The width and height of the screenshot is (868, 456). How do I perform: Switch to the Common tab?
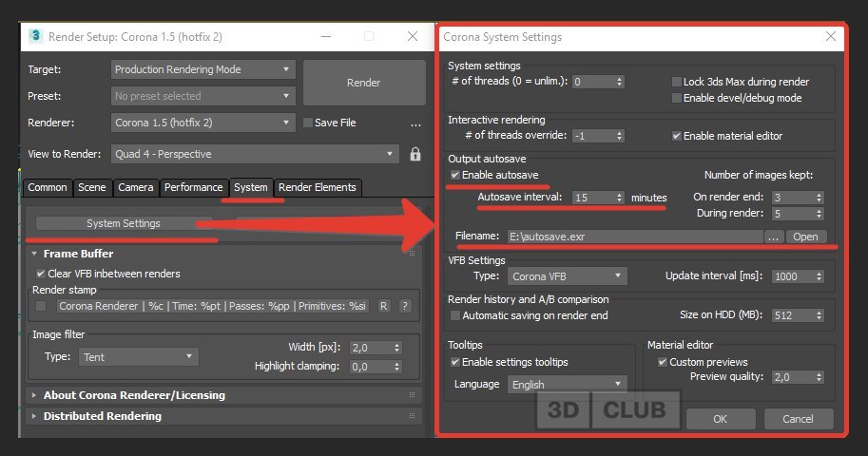pyautogui.click(x=48, y=187)
